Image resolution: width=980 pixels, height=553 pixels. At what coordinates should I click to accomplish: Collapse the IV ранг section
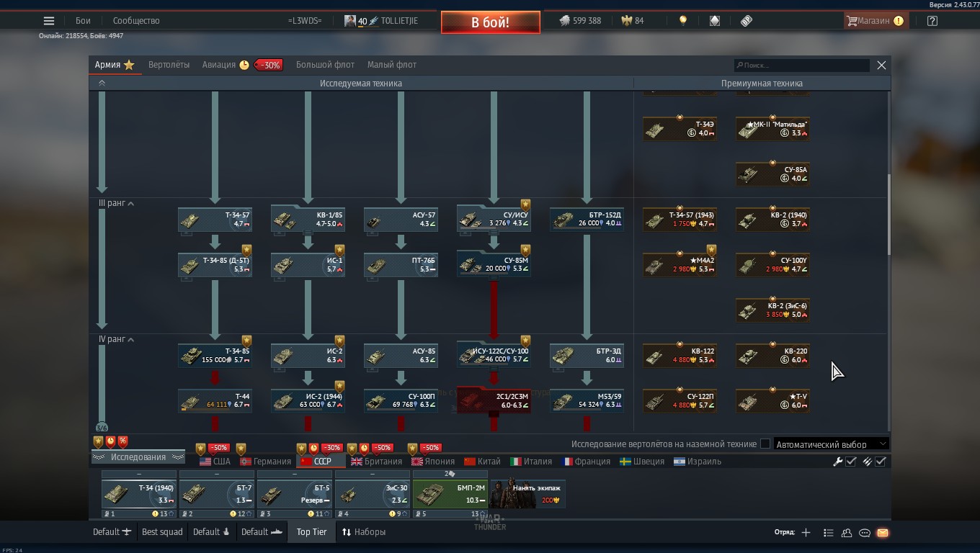coord(130,340)
